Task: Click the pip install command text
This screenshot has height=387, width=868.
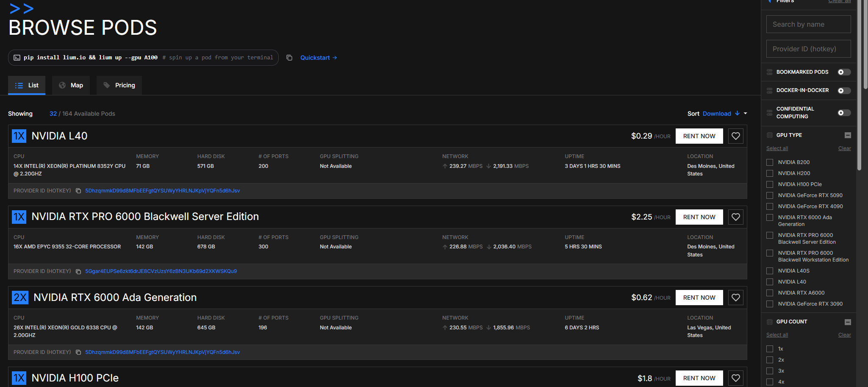Action: [x=91, y=58]
